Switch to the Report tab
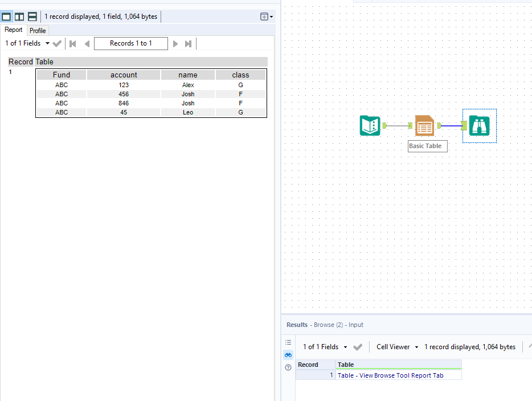 13,30
